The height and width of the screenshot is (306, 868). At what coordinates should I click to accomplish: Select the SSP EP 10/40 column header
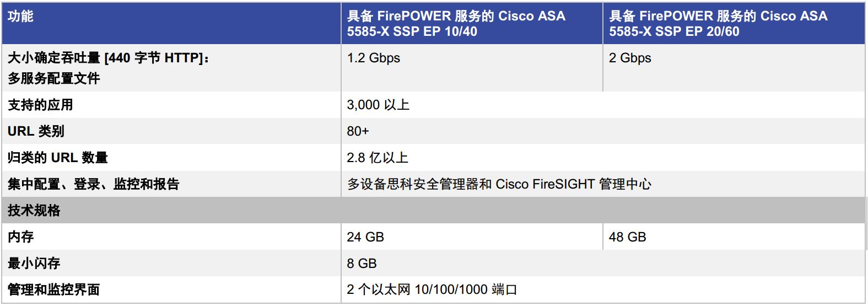472,24
